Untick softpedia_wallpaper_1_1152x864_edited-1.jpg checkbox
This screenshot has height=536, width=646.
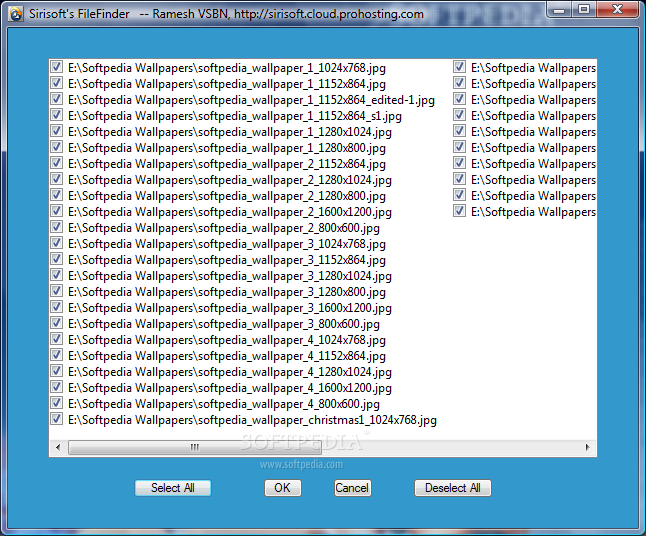[56, 99]
